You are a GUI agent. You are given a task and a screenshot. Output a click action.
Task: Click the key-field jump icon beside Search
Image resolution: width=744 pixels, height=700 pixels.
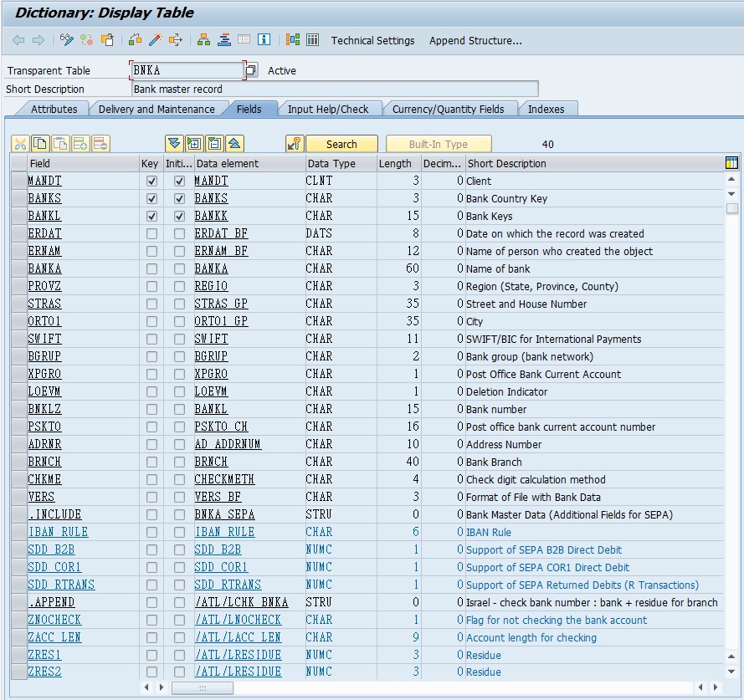click(295, 144)
